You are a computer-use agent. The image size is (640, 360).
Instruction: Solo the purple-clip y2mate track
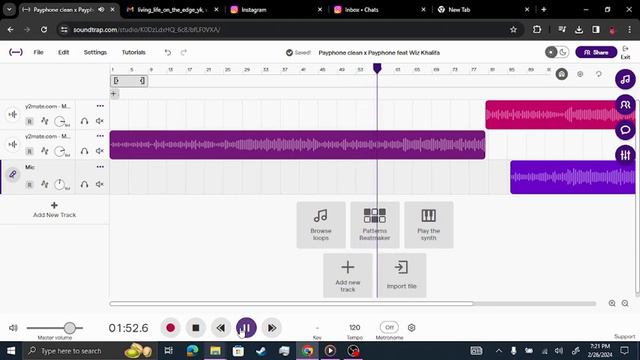click(84, 151)
